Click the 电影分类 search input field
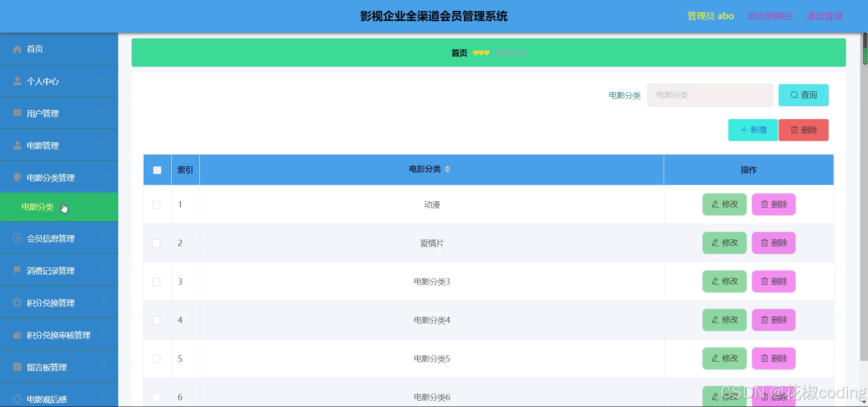 coord(710,95)
